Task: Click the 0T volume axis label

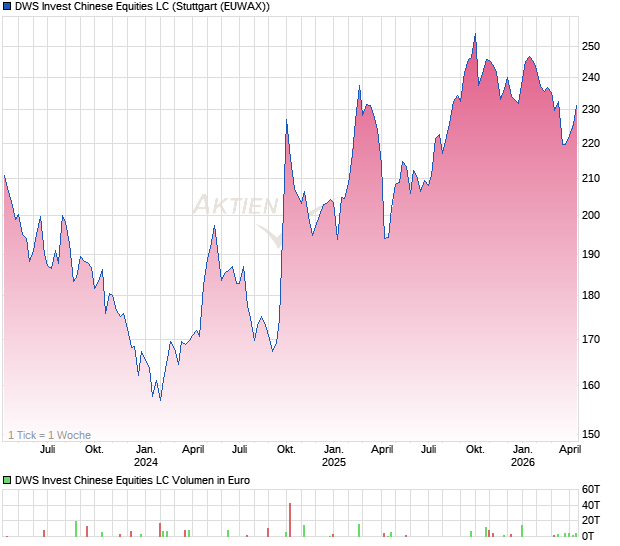Action: pyautogui.click(x=588, y=536)
